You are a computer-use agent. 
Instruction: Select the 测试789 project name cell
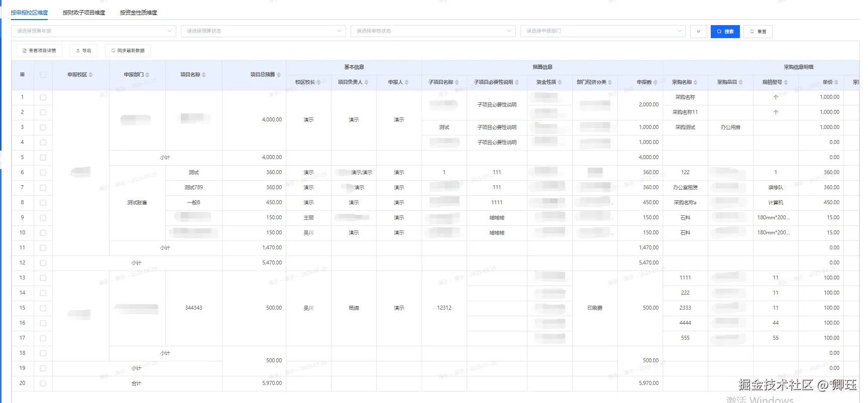(193, 188)
